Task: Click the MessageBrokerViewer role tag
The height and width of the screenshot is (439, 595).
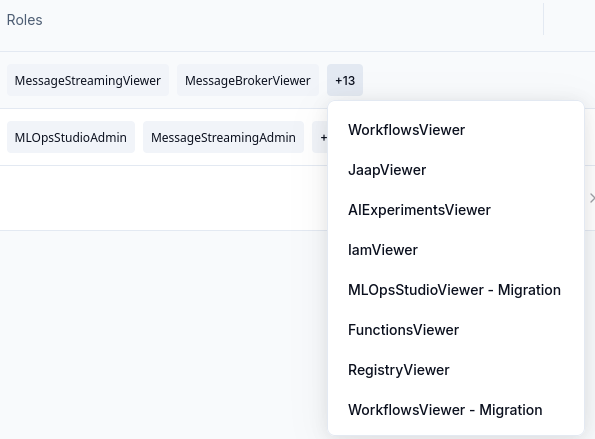Action: [248, 80]
